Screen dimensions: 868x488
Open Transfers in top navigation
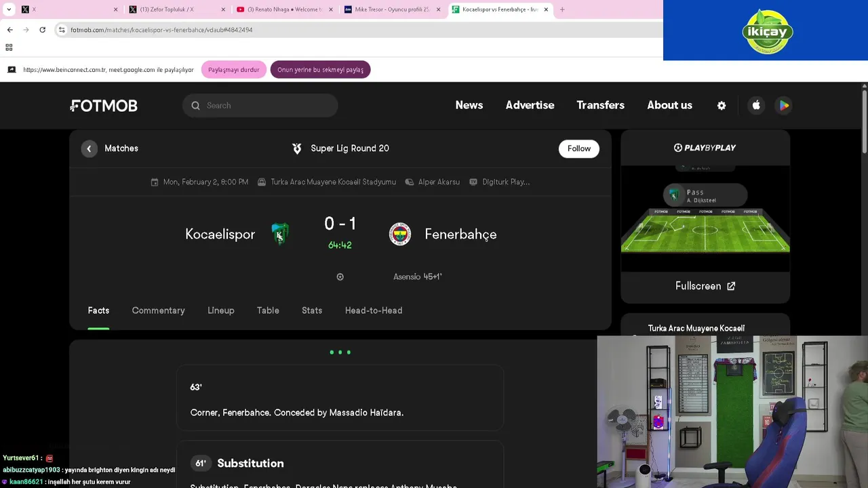click(600, 105)
